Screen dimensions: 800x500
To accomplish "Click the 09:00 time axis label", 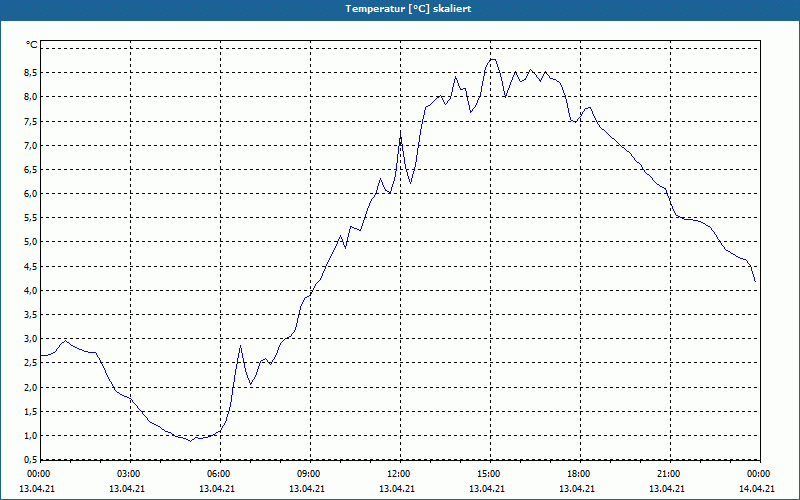I will 310,474.
